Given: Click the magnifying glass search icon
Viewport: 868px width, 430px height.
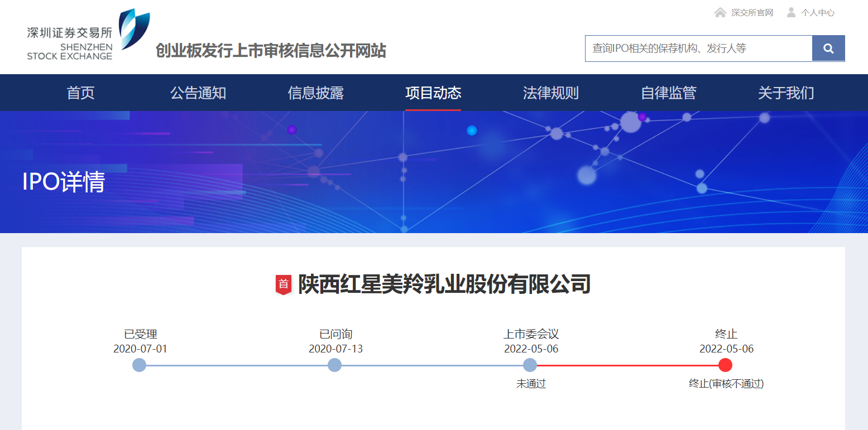Looking at the screenshot, I should 828,48.
